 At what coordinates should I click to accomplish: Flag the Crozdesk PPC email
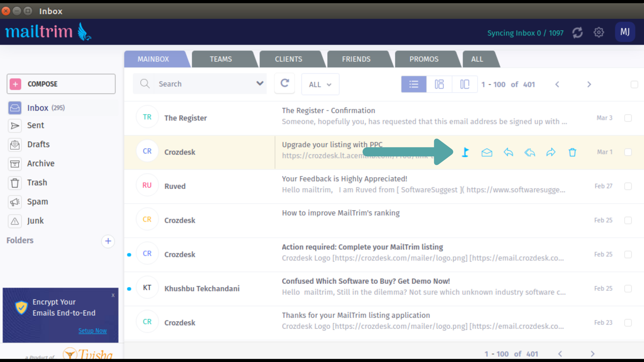[465, 152]
